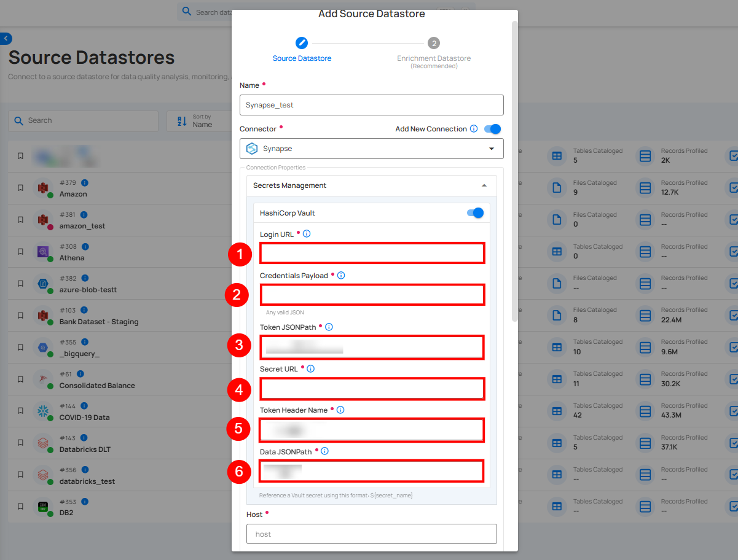Disable the HashiCorp Vault toggle
This screenshot has height=560, width=738.
click(x=475, y=213)
